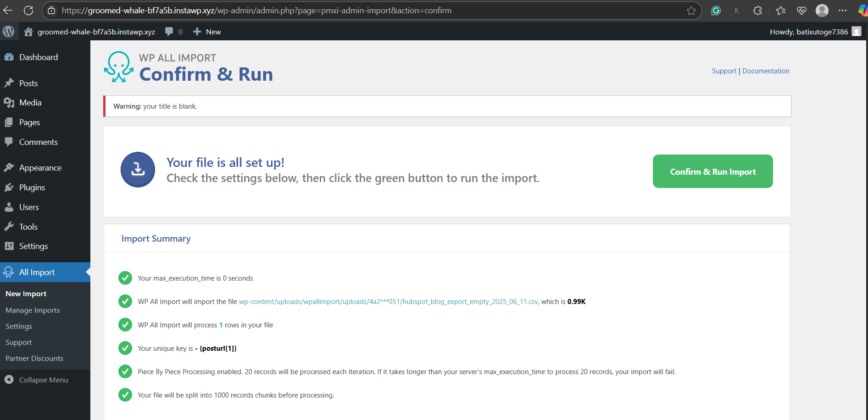
Task: Click the blue download circle icon
Action: (138, 170)
